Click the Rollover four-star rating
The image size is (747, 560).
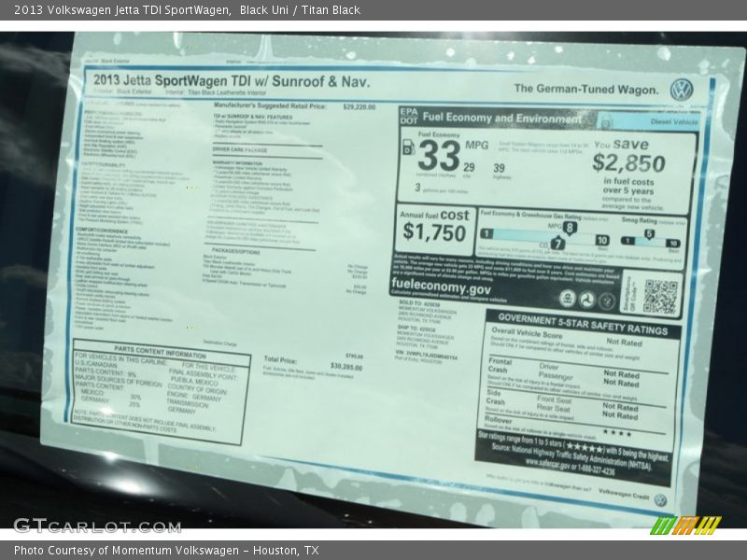pos(616,432)
